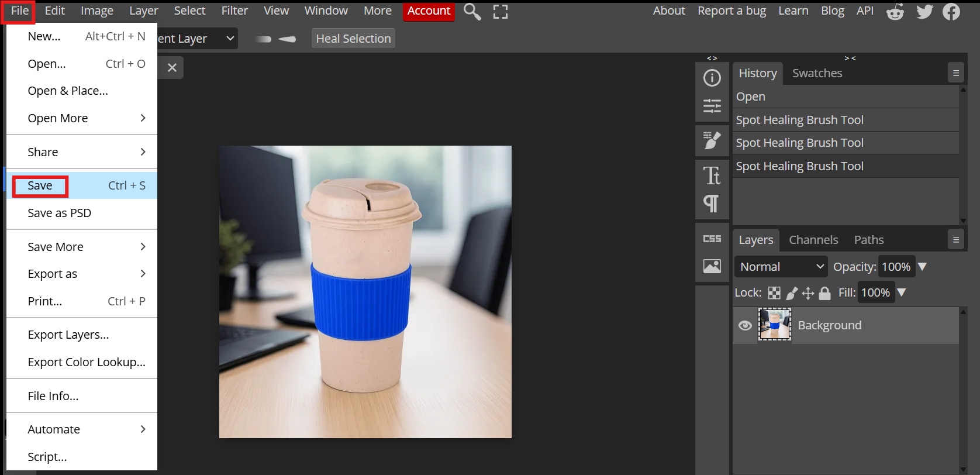
Task: Choose Script... menu entry
Action: (82, 457)
